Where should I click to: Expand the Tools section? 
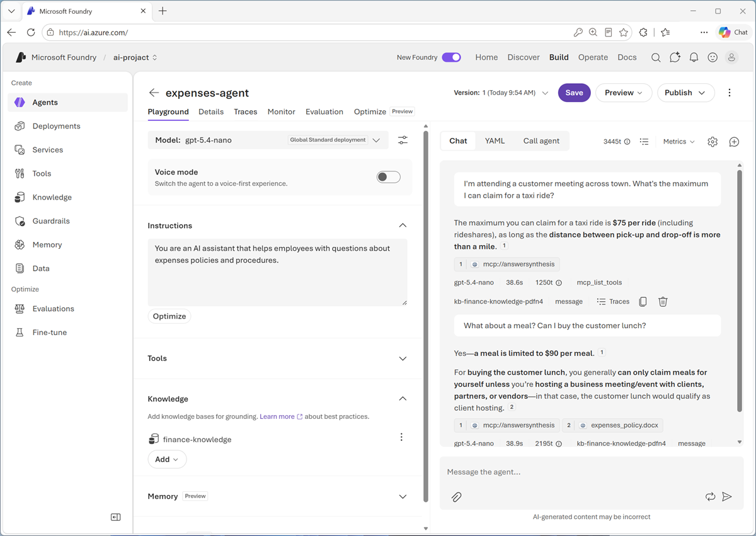click(x=403, y=358)
